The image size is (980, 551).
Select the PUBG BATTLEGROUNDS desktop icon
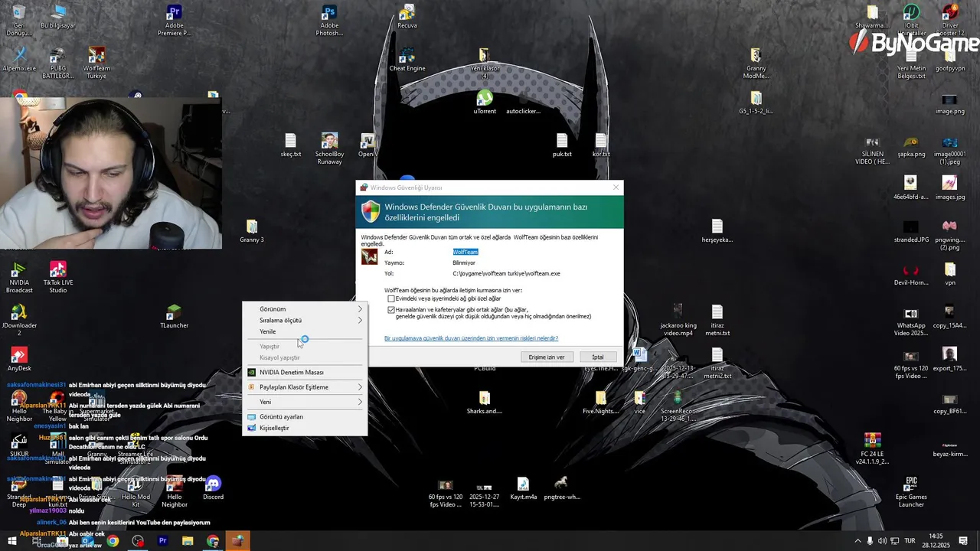click(57, 64)
